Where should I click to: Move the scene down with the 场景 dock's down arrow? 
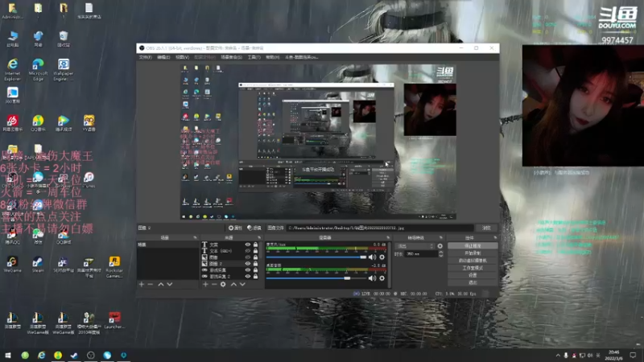click(170, 284)
